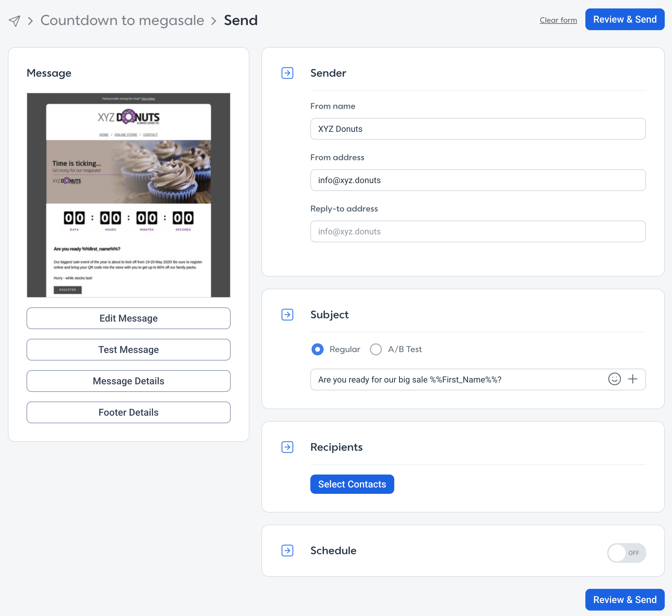Click the Reply-to address input field
The width and height of the screenshot is (672, 616).
coord(478,231)
